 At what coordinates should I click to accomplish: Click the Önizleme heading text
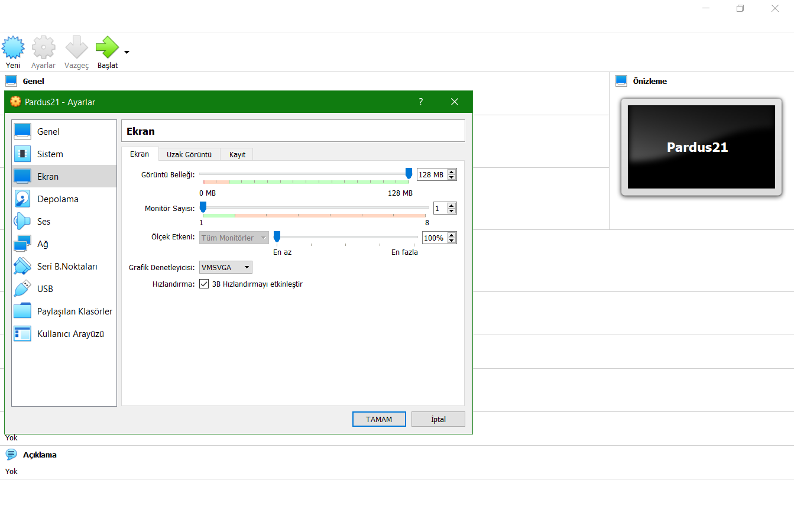pos(650,81)
